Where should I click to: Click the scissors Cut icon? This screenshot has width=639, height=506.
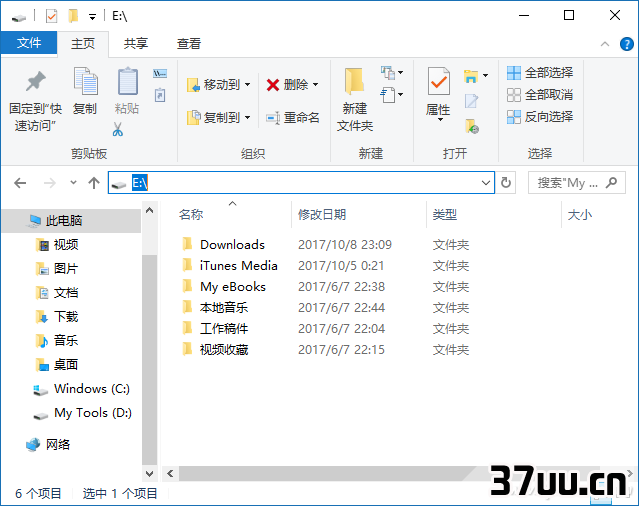pos(118,130)
